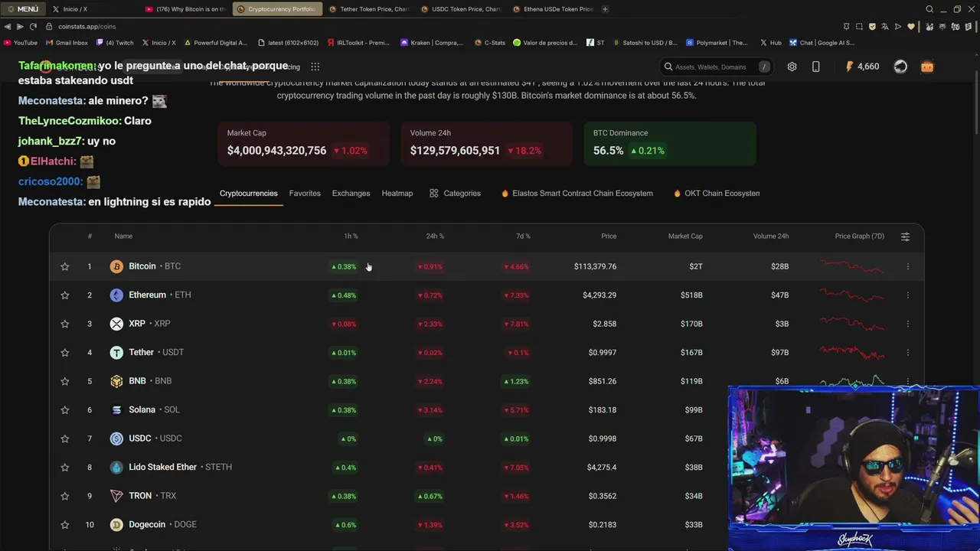Star Ethereum as a favorite
The height and width of the screenshot is (551, 980).
pos(65,295)
